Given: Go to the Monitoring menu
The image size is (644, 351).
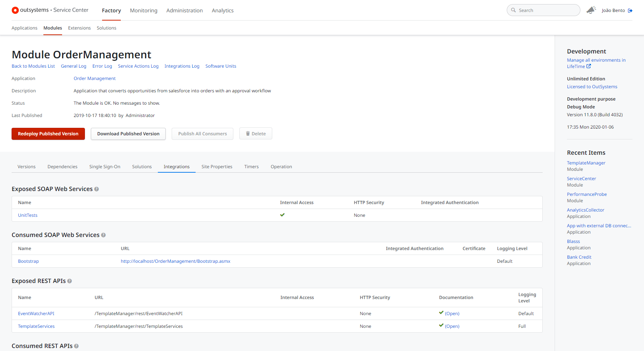Looking at the screenshot, I should click(x=144, y=10).
